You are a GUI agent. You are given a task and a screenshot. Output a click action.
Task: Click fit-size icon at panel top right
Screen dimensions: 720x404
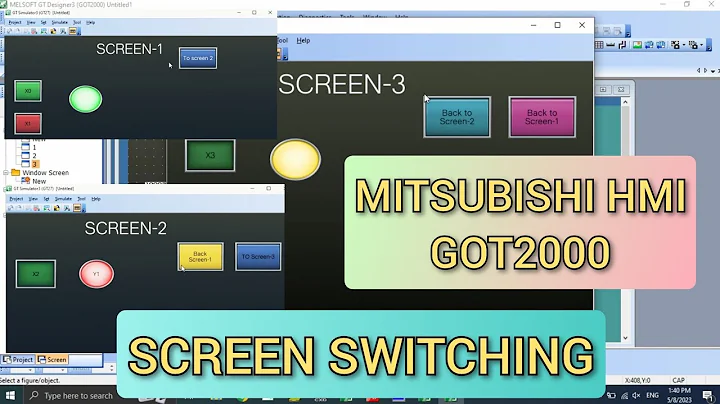click(603, 90)
